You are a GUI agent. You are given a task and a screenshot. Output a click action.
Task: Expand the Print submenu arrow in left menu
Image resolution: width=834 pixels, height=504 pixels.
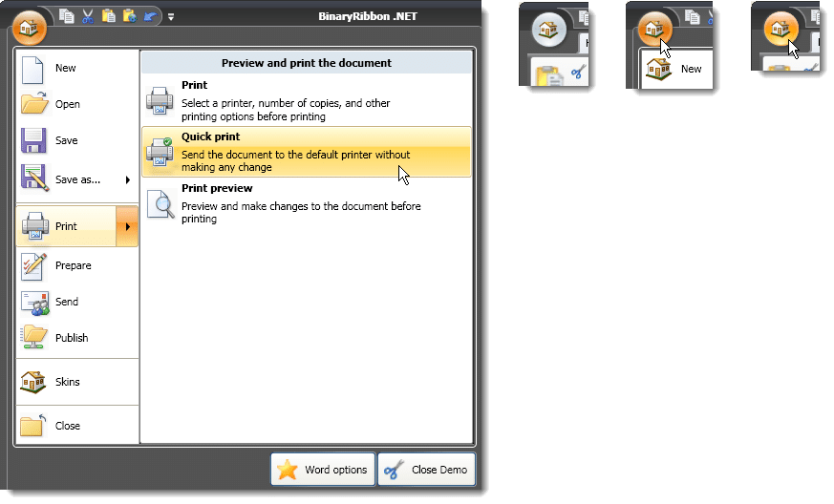pos(127,226)
